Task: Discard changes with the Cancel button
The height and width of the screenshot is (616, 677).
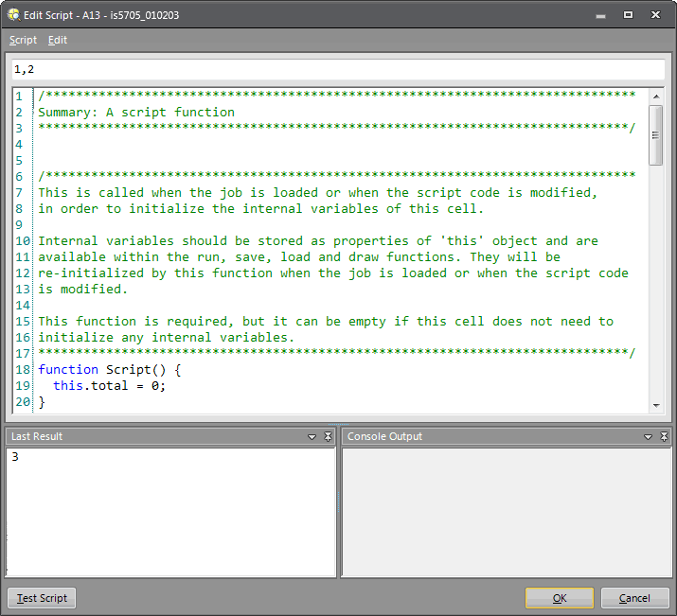Action: pyautogui.click(x=633, y=598)
